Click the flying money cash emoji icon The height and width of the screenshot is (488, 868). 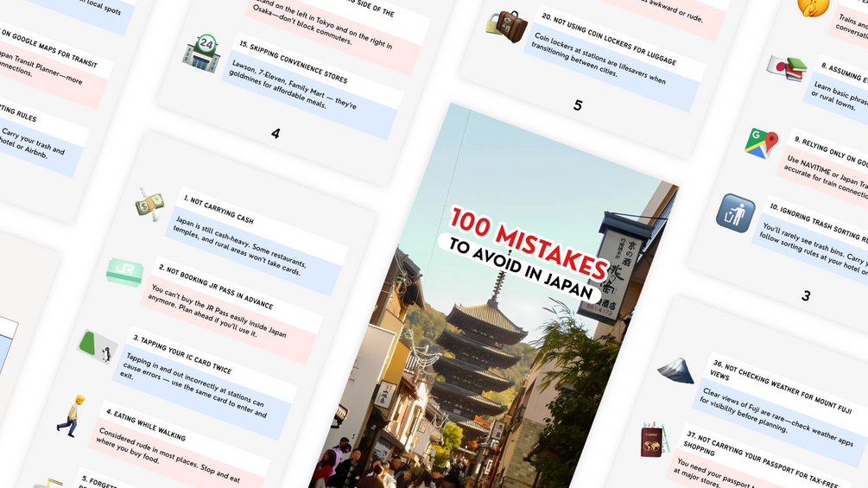150,204
